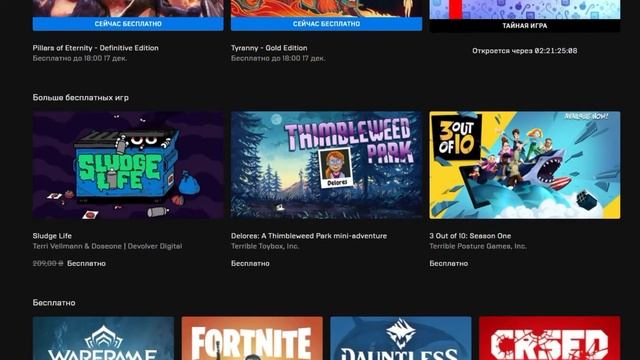
Task: Click the Бесплатно price under Sludge Life
Action: tap(87, 264)
